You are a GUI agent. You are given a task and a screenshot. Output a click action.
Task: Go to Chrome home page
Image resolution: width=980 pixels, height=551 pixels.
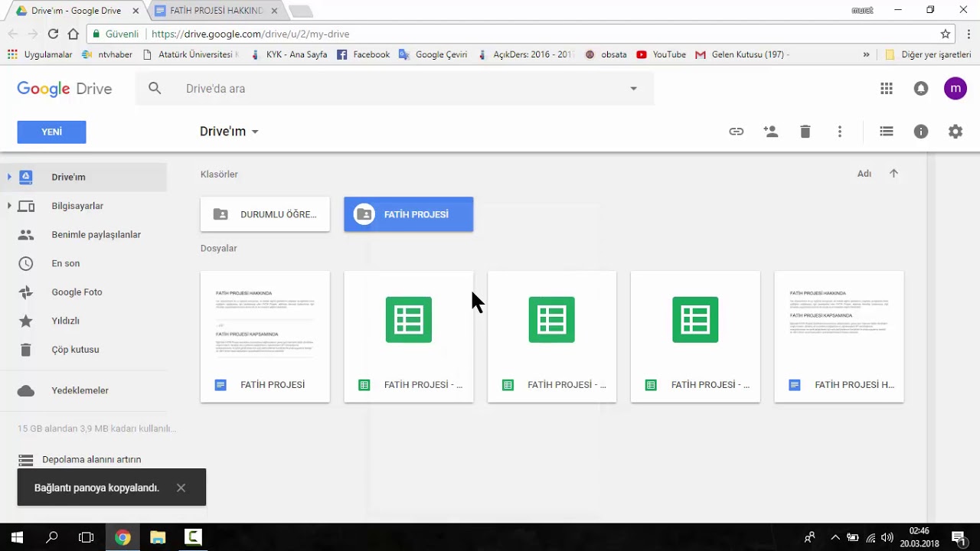pos(73,34)
